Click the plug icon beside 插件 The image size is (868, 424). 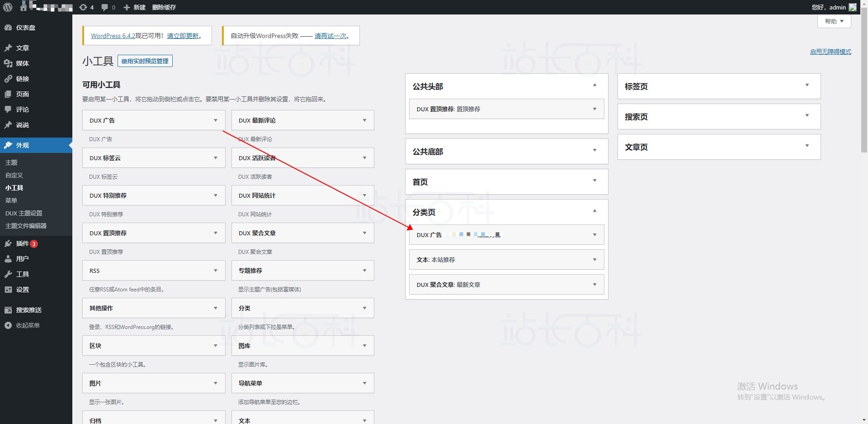(x=8, y=243)
